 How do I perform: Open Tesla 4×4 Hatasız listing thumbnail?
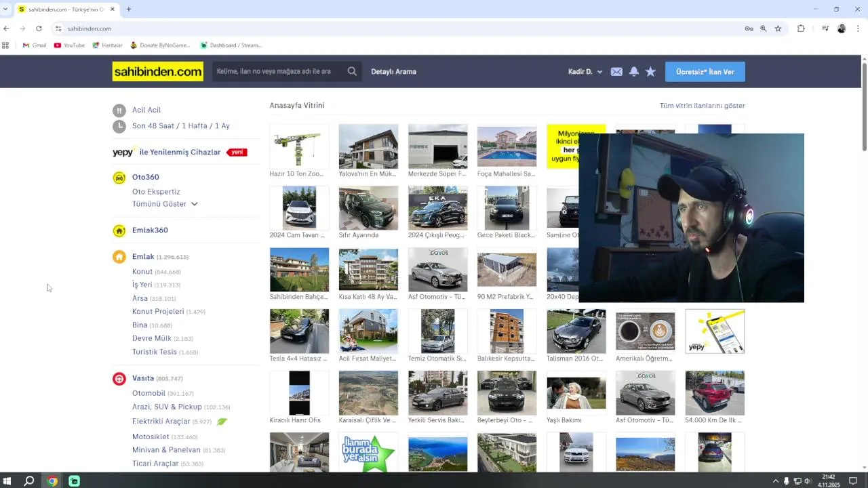pos(299,331)
